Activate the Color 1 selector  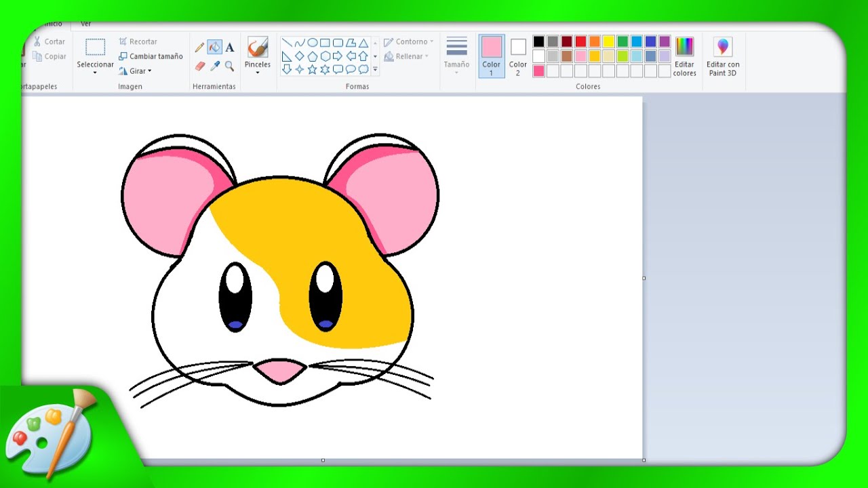pyautogui.click(x=492, y=56)
